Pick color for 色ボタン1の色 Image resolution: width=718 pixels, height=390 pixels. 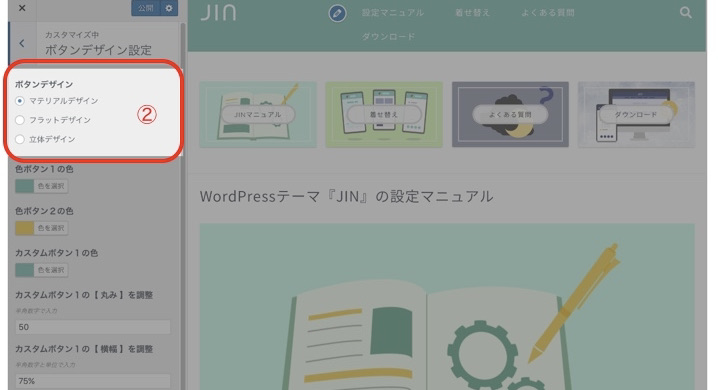[42, 186]
